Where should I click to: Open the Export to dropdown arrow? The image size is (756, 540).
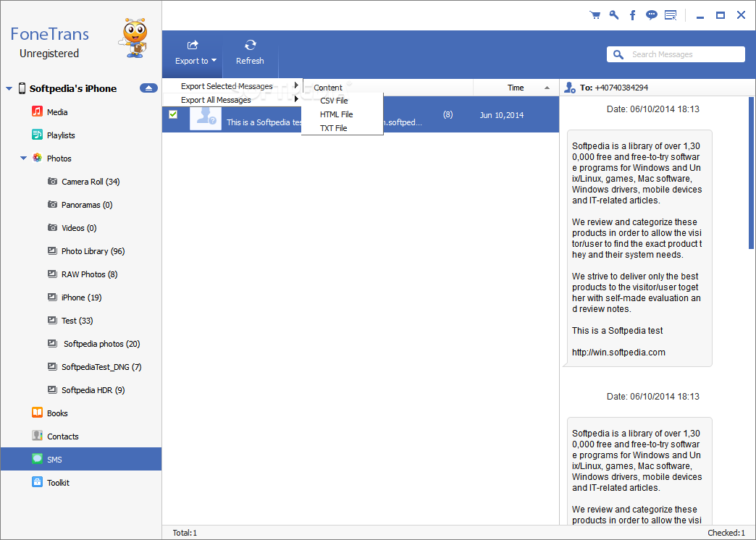tap(214, 61)
